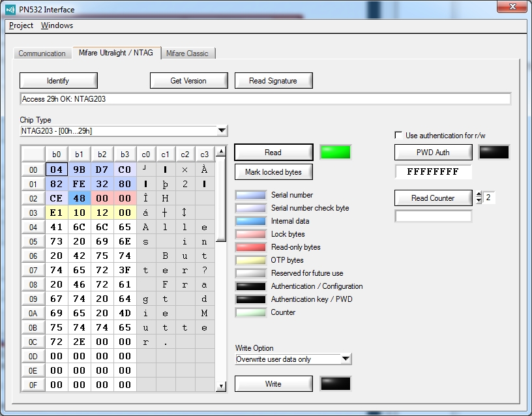Switch to the Mifare Classic tab
532x416 pixels.
click(x=187, y=53)
